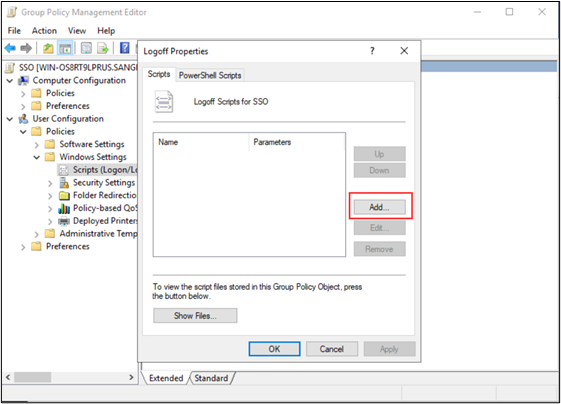The width and height of the screenshot is (561, 404).
Task: Open the blue Help toolbar icon
Action: 125,48
